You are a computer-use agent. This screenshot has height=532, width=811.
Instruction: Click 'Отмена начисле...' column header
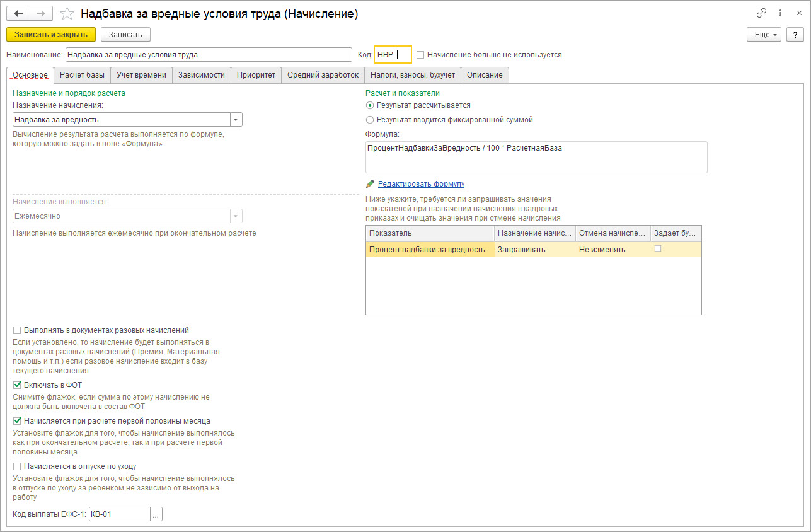[x=613, y=233]
